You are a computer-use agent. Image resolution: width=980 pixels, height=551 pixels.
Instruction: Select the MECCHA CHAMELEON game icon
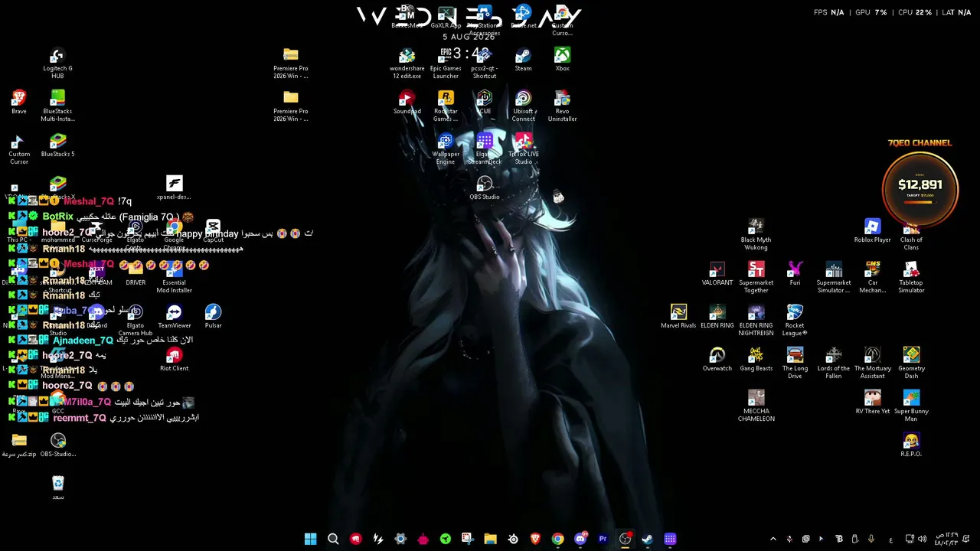756,406
